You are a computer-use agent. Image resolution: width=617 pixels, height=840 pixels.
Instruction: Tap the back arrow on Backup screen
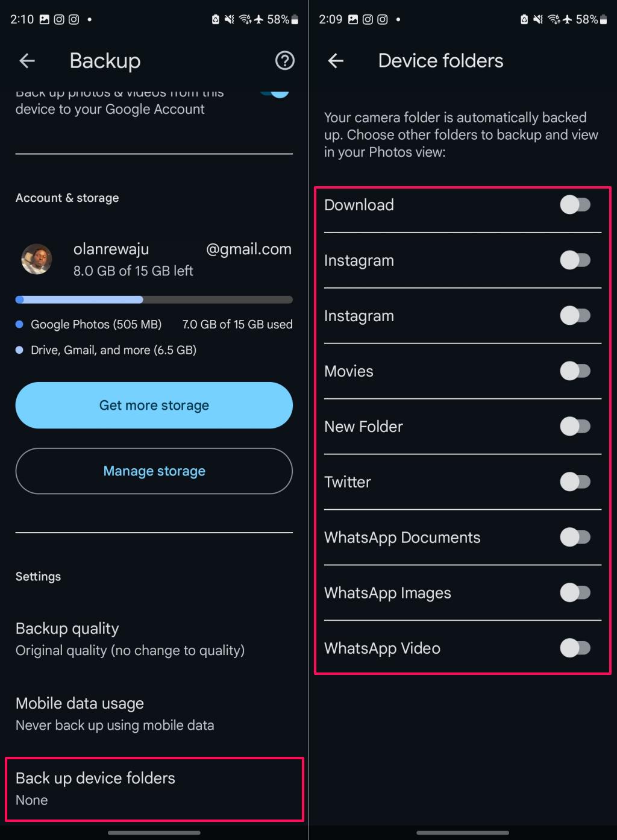27,60
